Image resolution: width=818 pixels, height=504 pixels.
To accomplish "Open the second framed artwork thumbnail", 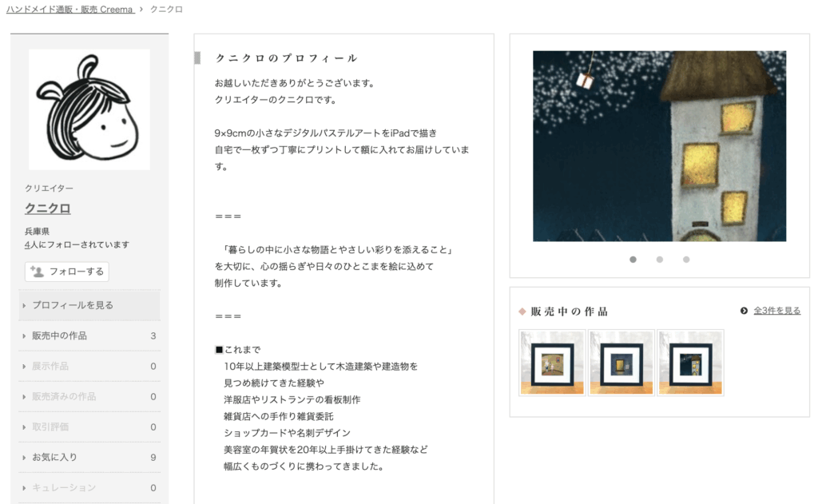I will [621, 363].
